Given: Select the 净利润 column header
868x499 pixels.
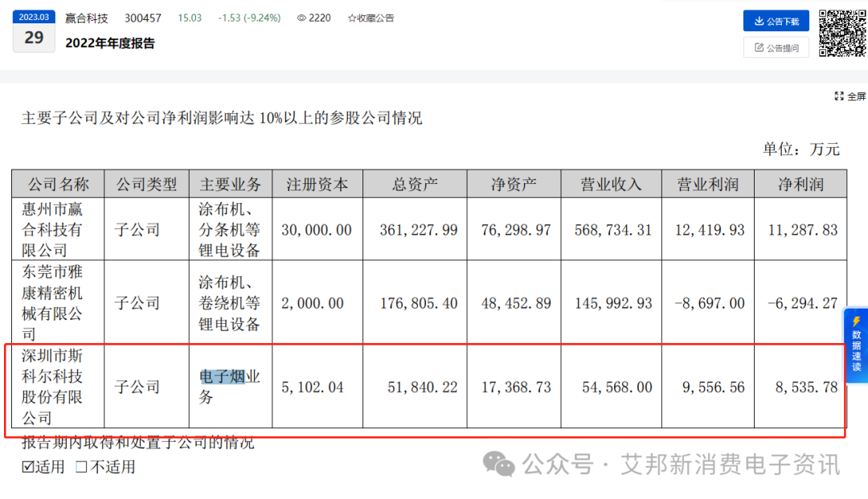Looking at the screenshot, I should (x=800, y=184).
